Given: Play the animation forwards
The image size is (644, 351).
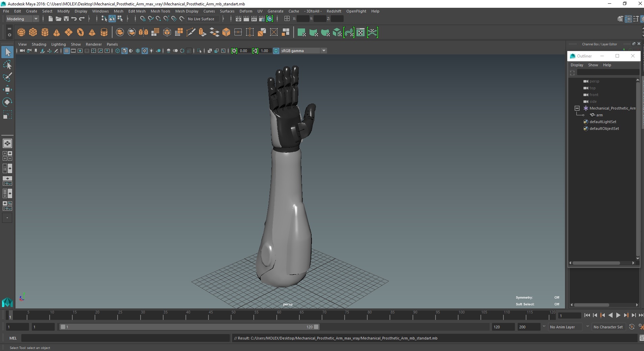Looking at the screenshot, I should point(618,315).
